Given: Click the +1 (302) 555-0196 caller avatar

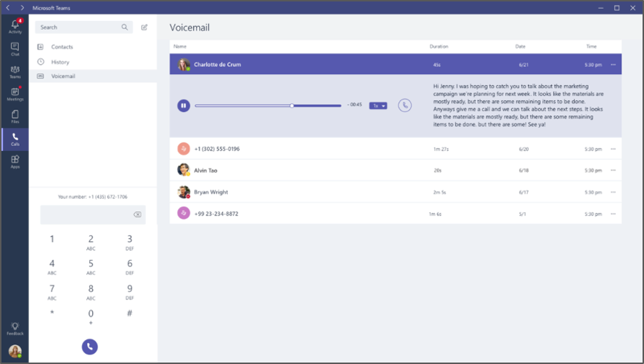Looking at the screenshot, I should 184,149.
